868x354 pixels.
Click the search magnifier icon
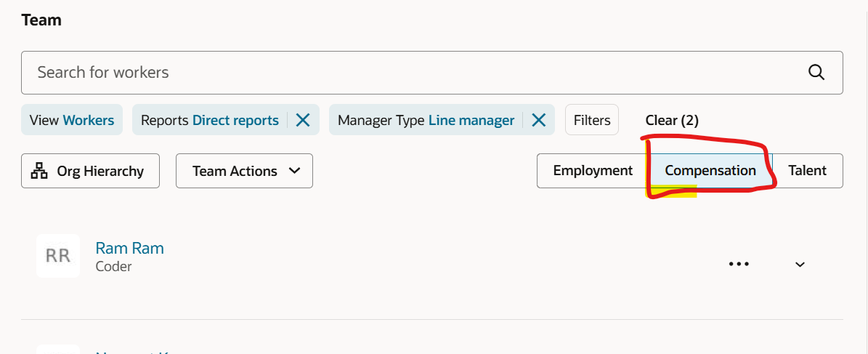tap(816, 72)
